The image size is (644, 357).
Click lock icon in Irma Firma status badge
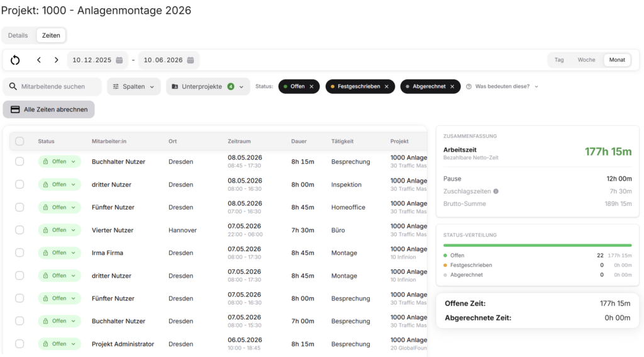tap(45, 253)
